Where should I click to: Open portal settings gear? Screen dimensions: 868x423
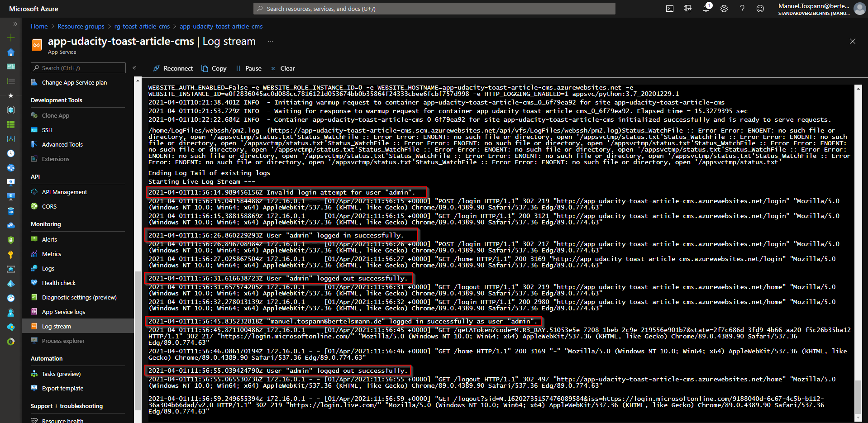[x=724, y=9]
